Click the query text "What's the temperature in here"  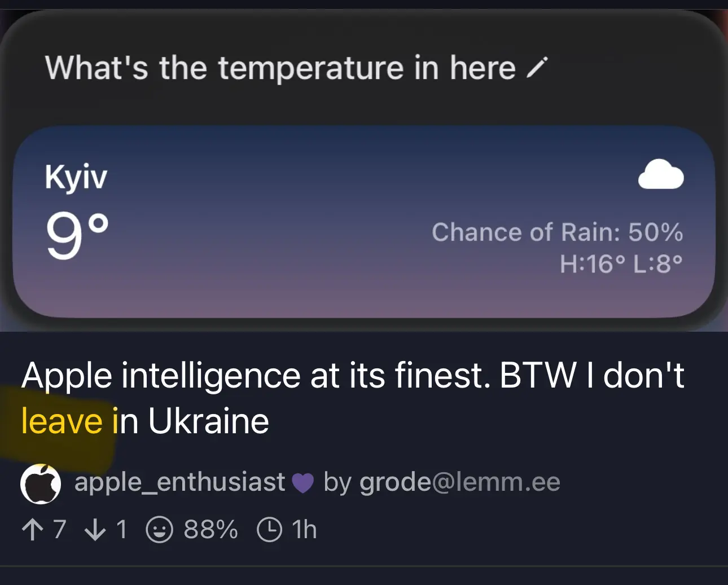point(280,68)
